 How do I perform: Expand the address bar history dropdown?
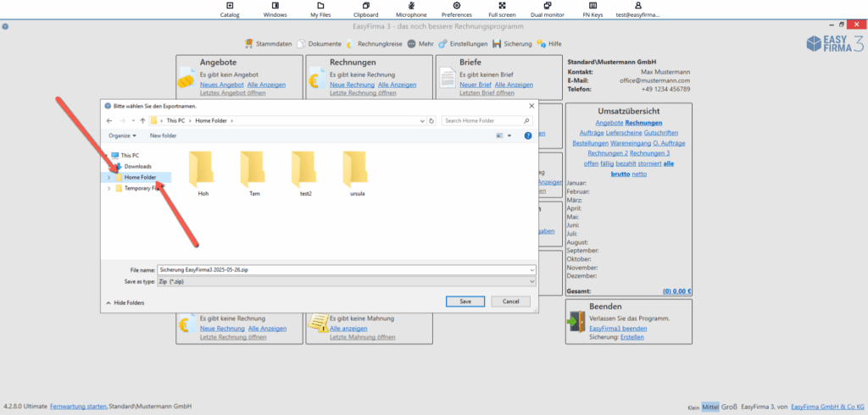(423, 120)
